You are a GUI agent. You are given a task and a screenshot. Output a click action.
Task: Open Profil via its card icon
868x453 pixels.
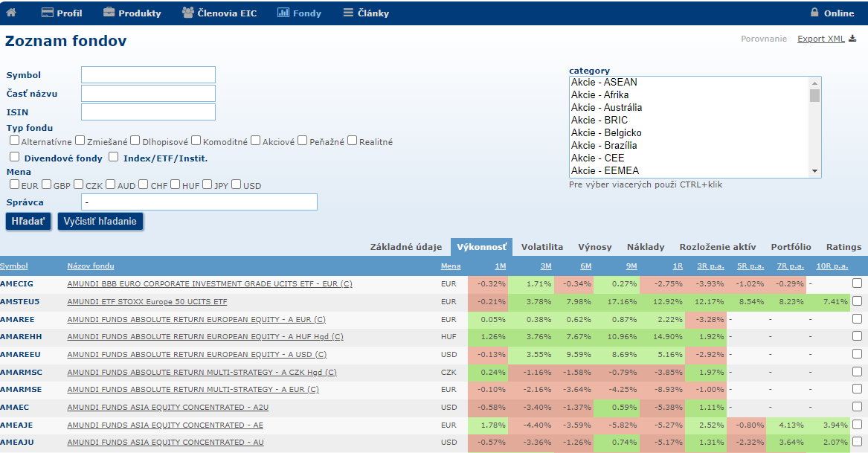pyautogui.click(x=48, y=13)
